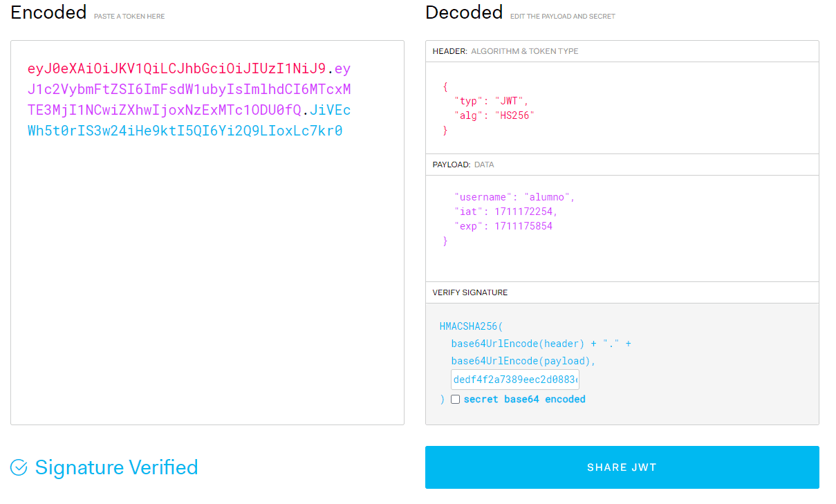Click the "exp" value 1711175854
836x504 pixels.
coord(523,226)
